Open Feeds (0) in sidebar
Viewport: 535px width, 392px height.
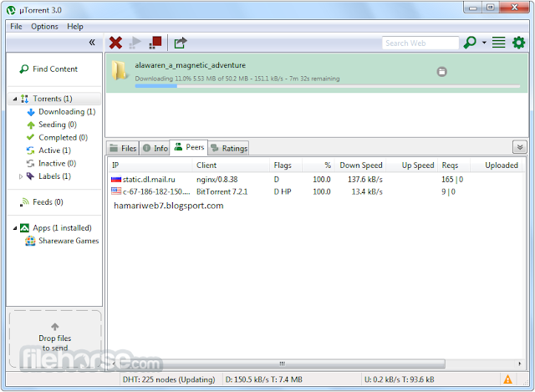click(x=42, y=202)
